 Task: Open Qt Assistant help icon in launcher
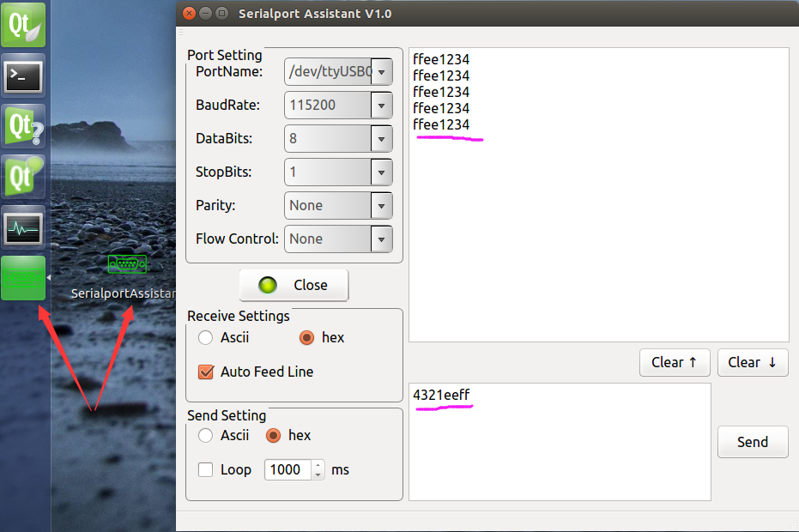(x=23, y=126)
